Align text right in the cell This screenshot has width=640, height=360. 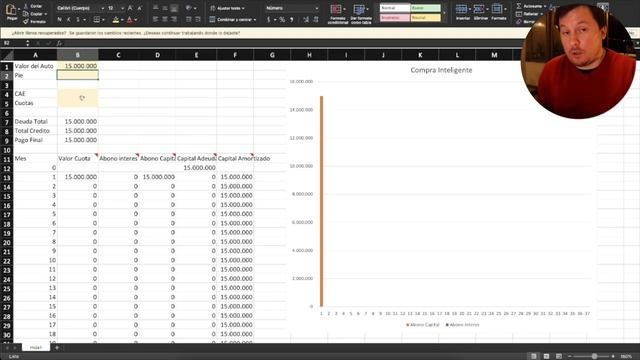tap(174, 20)
